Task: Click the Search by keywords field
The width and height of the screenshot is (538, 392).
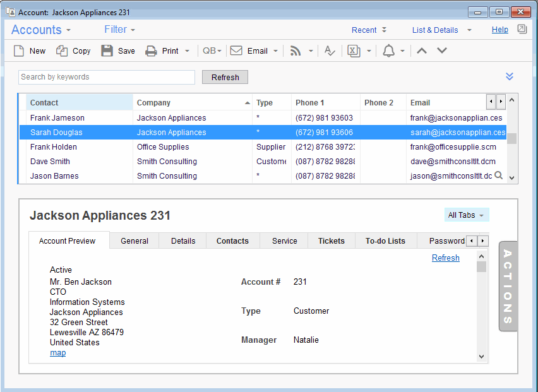Action: coord(106,77)
